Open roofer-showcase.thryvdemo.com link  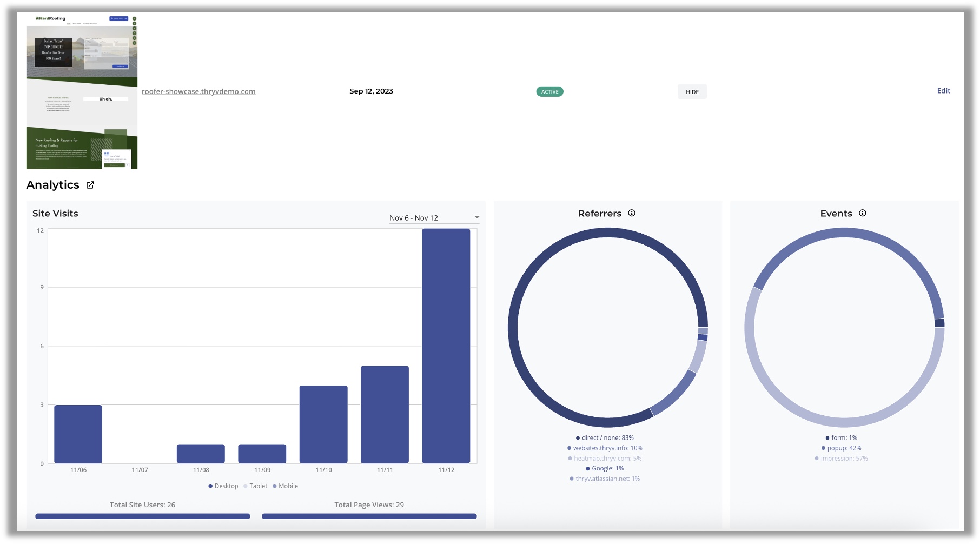(198, 91)
